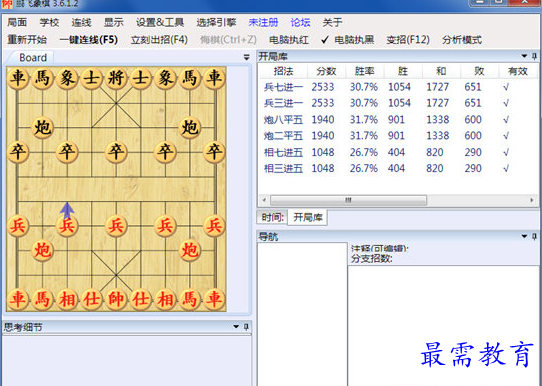542x386 pixels.
Task: Open the 设置&工具 menu
Action: pos(160,22)
